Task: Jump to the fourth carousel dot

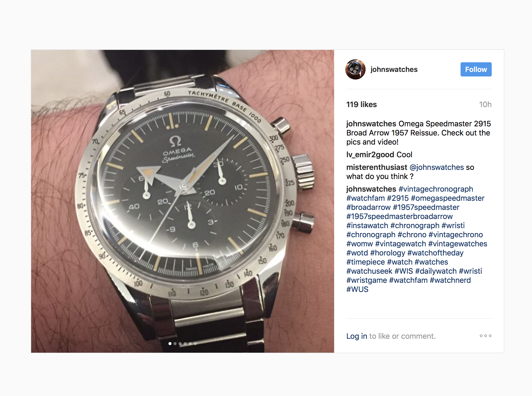Action: (x=185, y=344)
